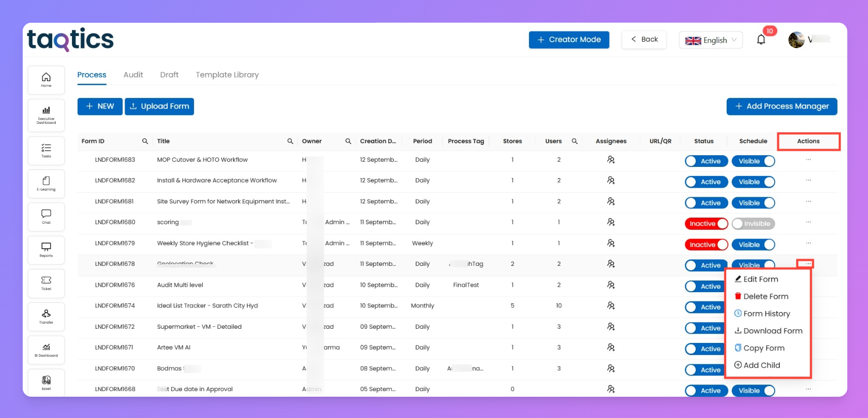Select Copy Form from actions menu
The height and width of the screenshot is (418, 868).
coord(763,348)
